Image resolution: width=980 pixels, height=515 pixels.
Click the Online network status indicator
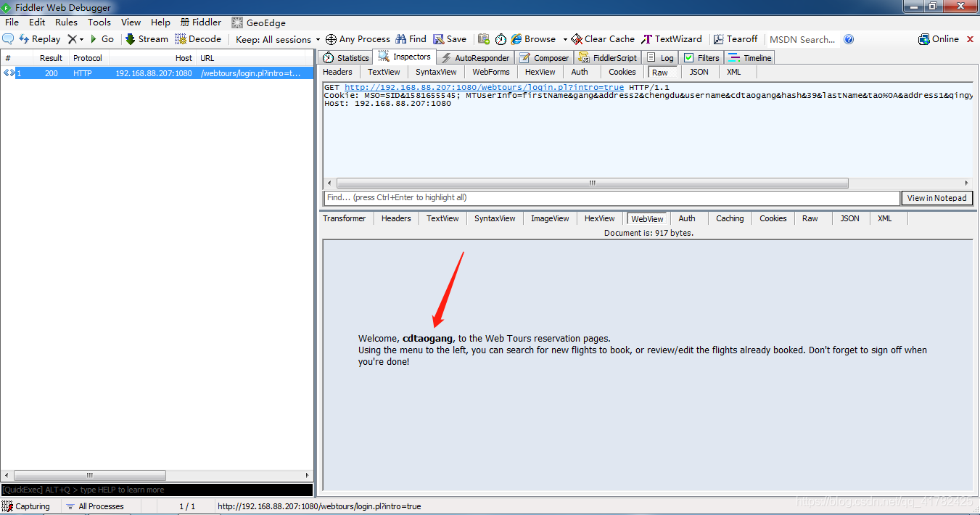[x=939, y=39]
